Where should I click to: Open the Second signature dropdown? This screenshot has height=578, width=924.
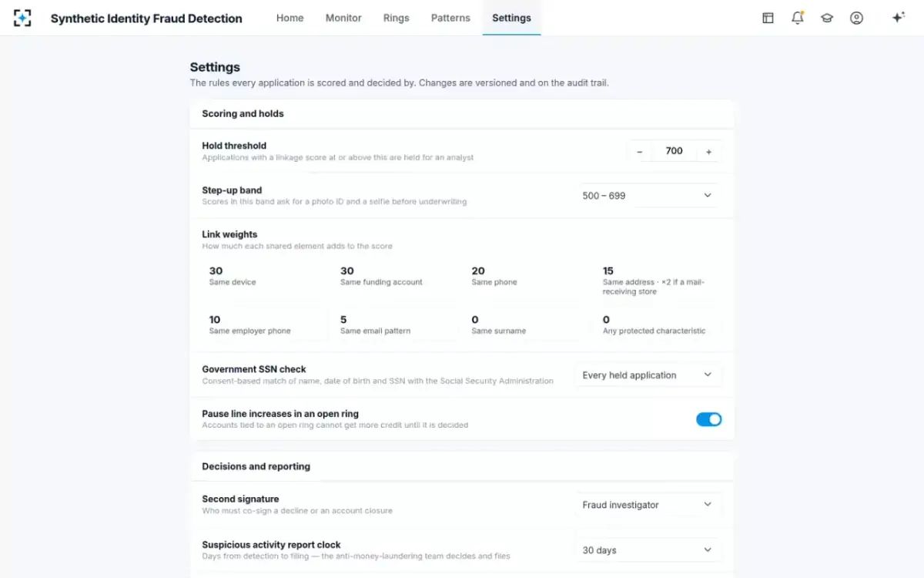[x=648, y=505]
